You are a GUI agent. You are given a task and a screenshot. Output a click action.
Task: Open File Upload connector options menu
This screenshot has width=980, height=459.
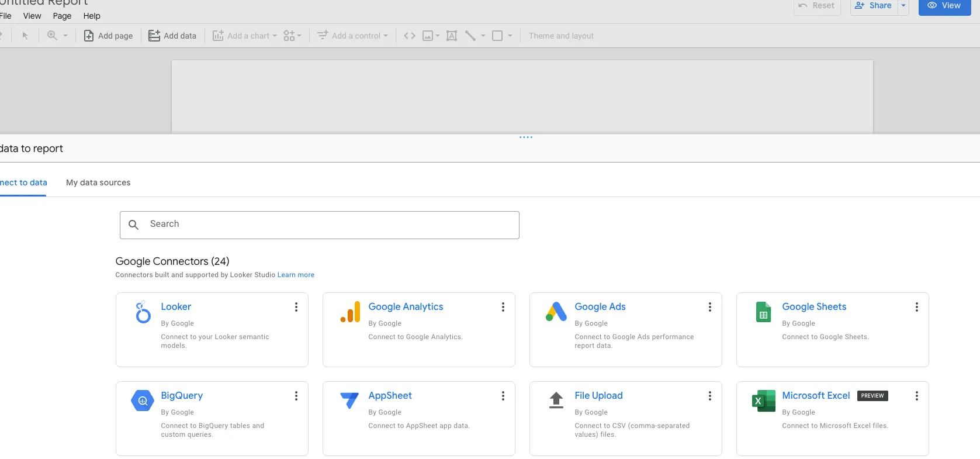click(x=710, y=396)
